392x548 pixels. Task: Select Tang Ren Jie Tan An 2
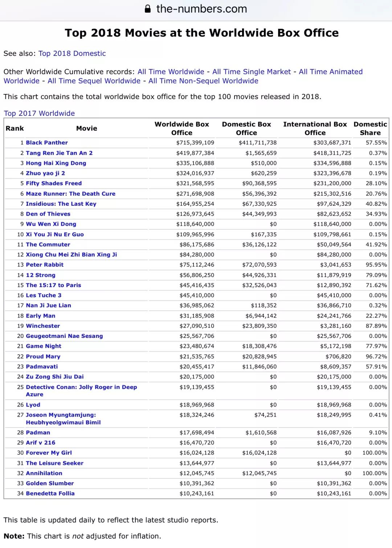pyautogui.click(x=59, y=153)
